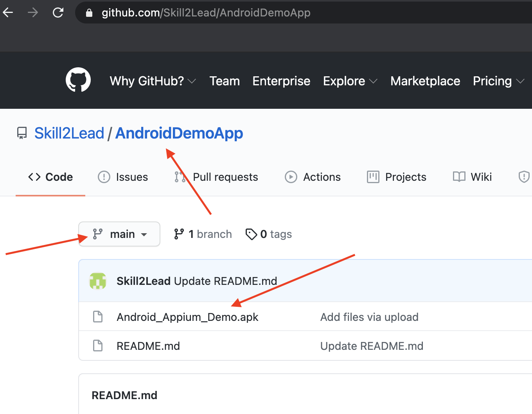The height and width of the screenshot is (414, 532).
Task: Reload the page via refresh icon
Action: click(58, 12)
